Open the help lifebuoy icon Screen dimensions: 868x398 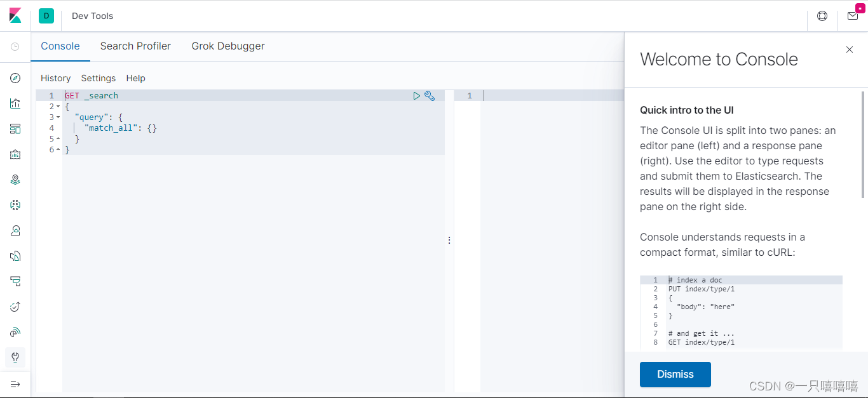(x=822, y=16)
